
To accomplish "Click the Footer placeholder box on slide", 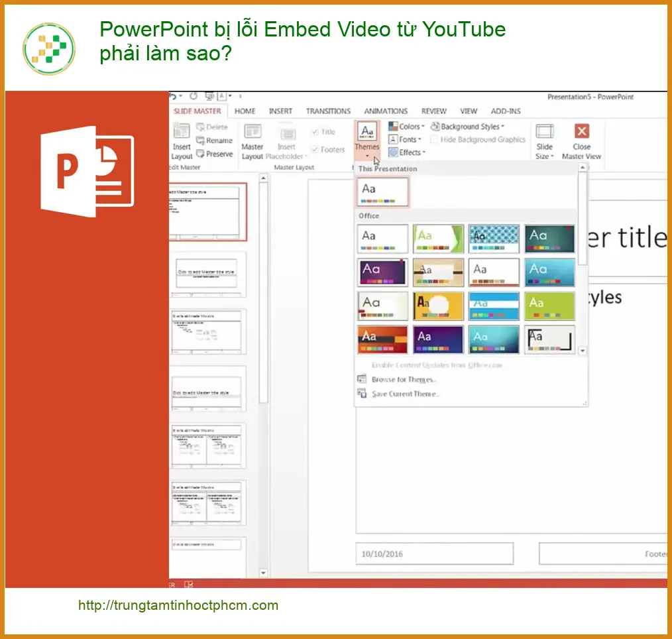I will click(x=603, y=553).
